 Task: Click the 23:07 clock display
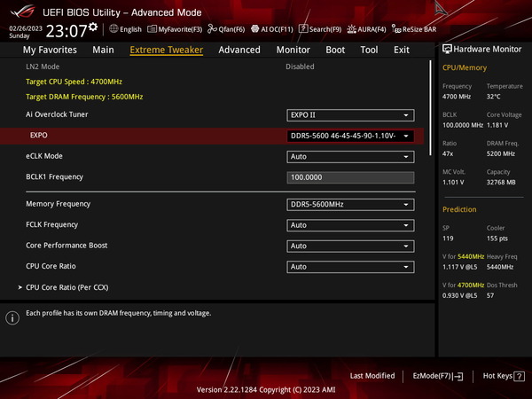point(66,31)
